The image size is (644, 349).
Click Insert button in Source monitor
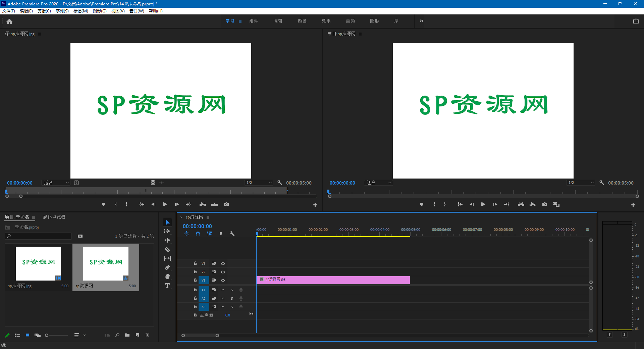[x=203, y=204]
